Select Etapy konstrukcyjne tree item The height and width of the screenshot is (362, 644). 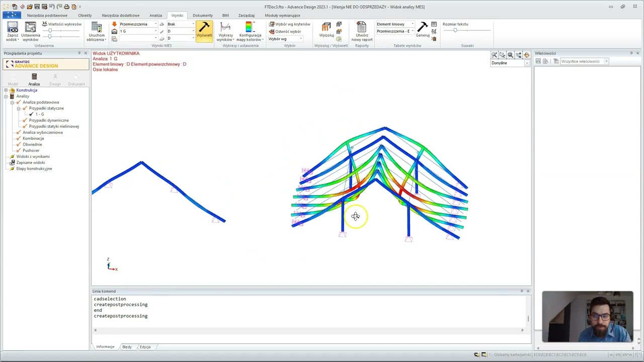click(x=34, y=168)
